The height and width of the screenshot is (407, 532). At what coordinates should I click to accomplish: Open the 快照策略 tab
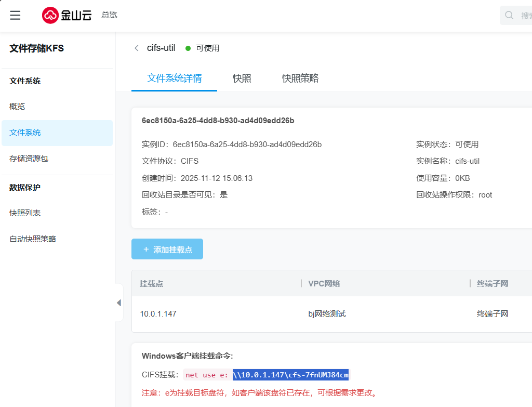(x=300, y=78)
